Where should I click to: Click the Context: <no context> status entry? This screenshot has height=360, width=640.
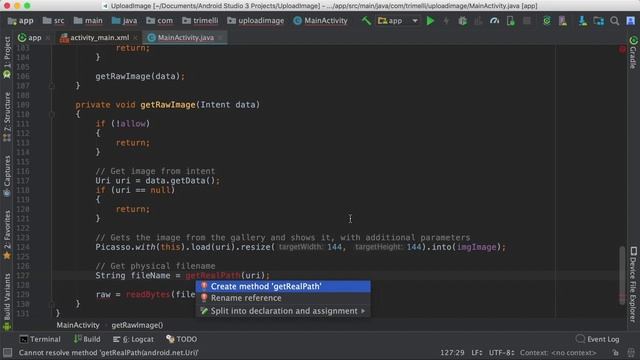coord(558,353)
